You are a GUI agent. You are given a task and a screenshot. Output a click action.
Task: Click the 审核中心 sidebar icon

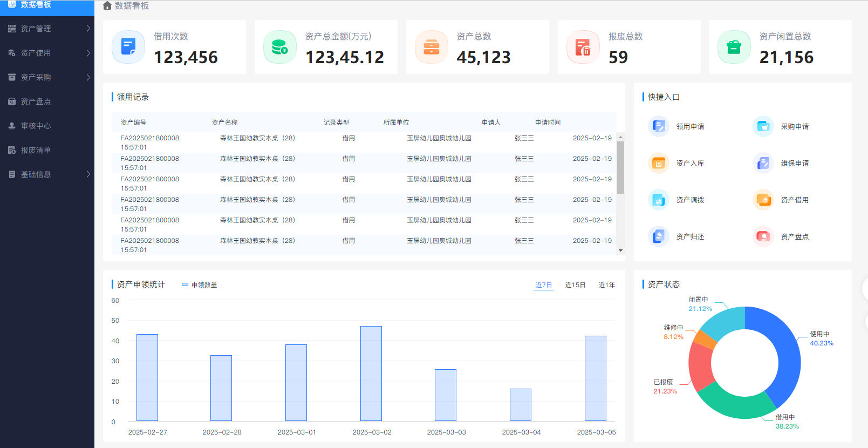point(12,126)
